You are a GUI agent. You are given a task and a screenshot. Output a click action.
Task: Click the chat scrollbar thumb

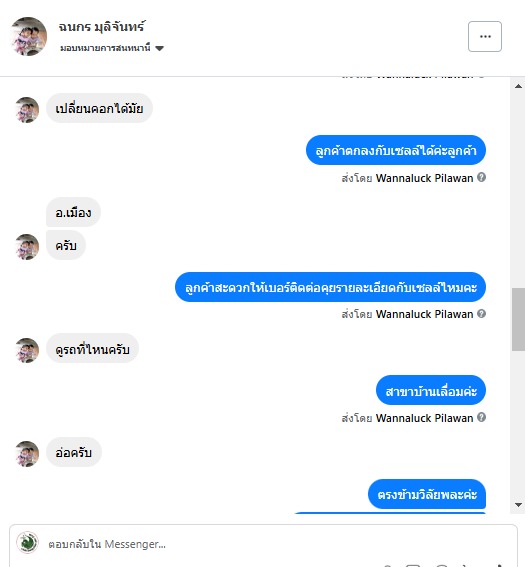(x=518, y=319)
